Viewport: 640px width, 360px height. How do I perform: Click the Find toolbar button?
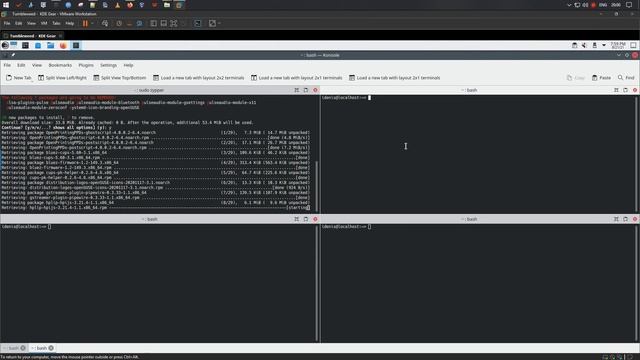pos(626,78)
